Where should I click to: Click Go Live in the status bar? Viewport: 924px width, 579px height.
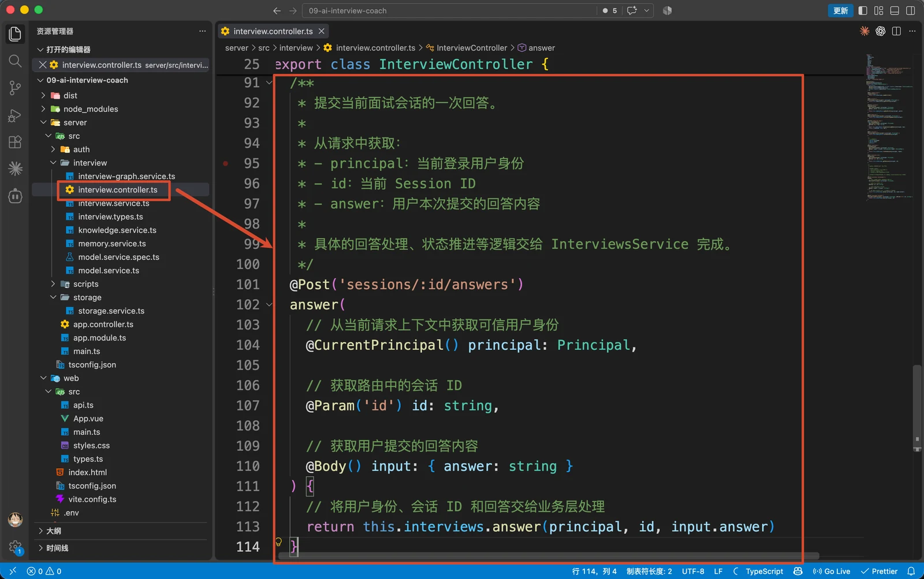pos(832,571)
